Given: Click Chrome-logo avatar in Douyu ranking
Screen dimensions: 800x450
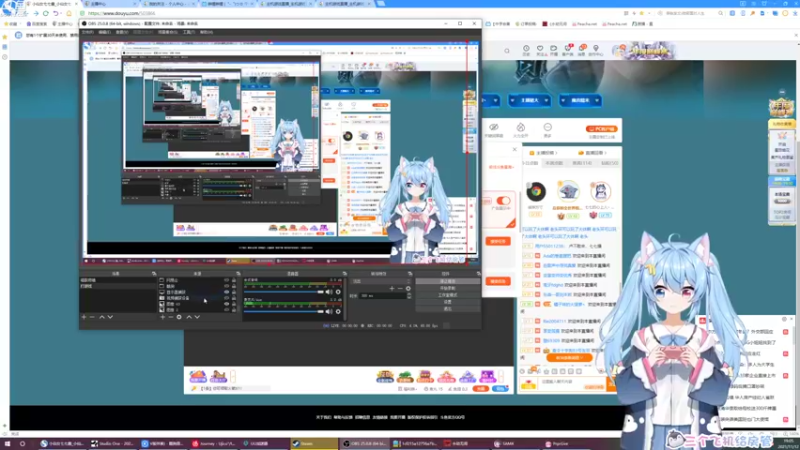Looking at the screenshot, I should [536, 191].
